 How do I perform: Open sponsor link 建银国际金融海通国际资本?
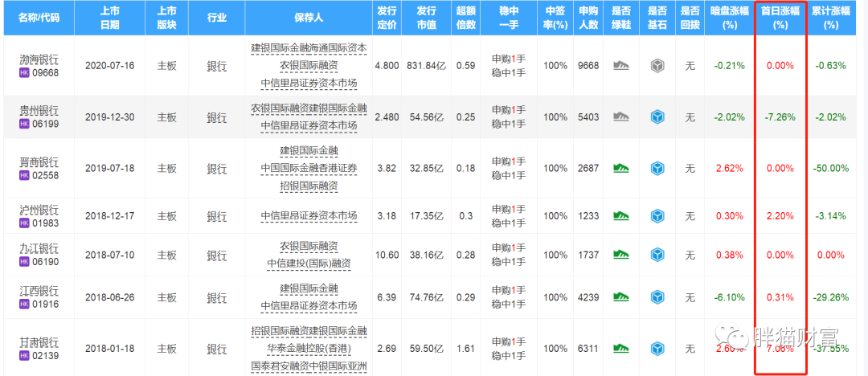[309, 48]
